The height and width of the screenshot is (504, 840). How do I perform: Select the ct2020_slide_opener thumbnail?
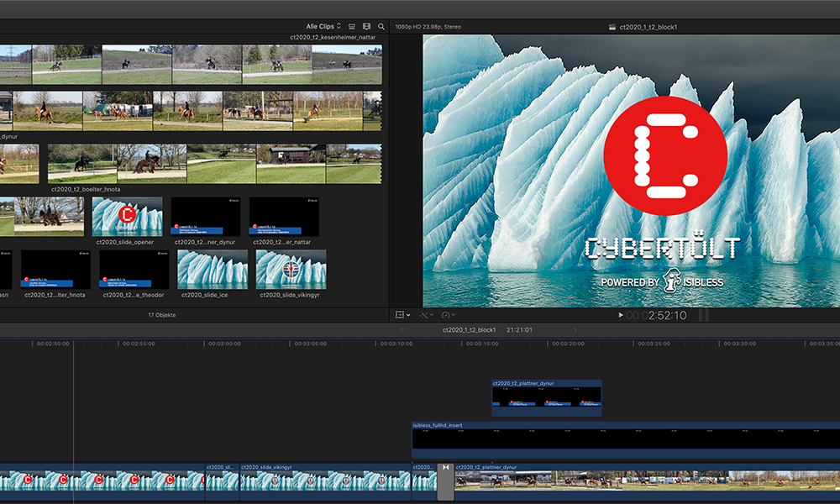click(127, 217)
